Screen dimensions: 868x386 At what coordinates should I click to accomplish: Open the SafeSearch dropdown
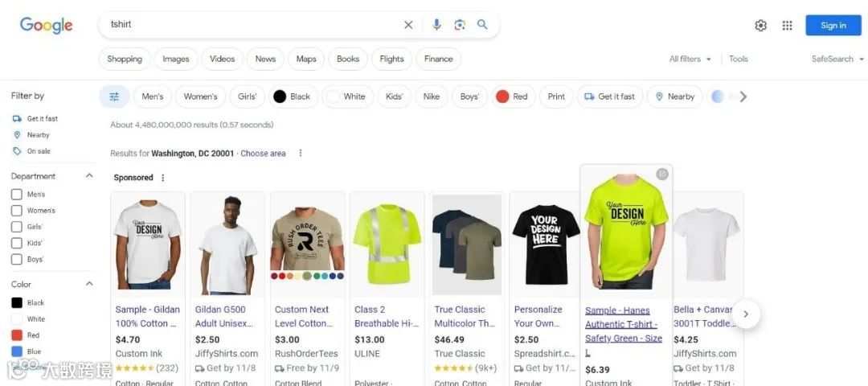pyautogui.click(x=837, y=59)
